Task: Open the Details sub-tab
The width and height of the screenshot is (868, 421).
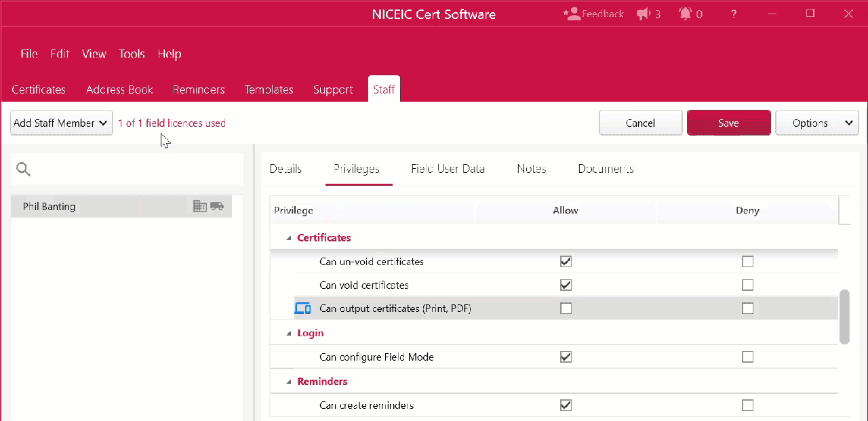Action: [285, 169]
